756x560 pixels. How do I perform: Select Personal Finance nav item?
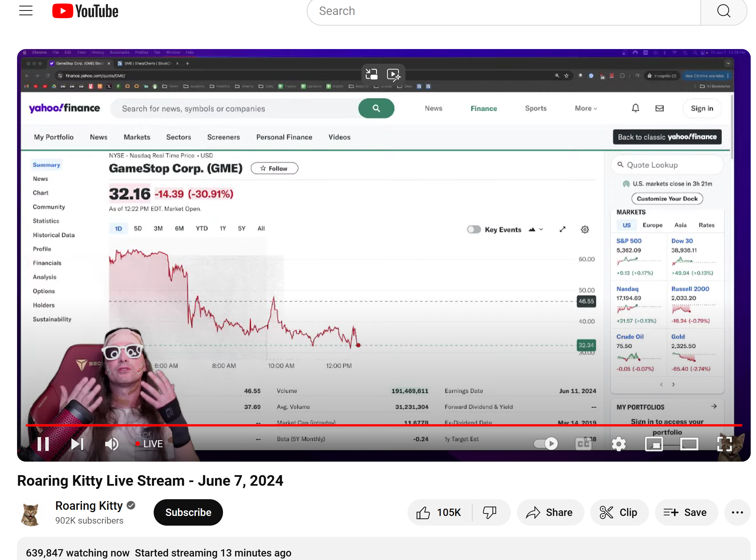(284, 137)
